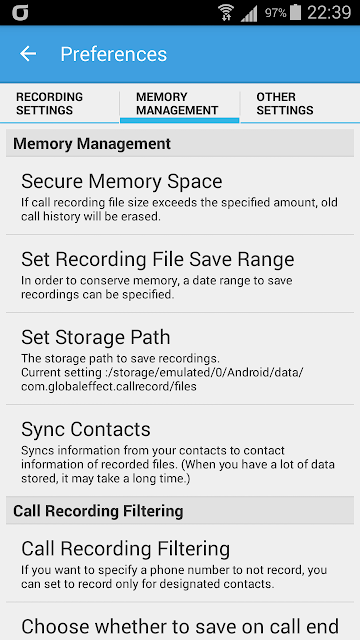The height and width of the screenshot is (640, 360).
Task: Open Set Recording File Save Range
Action: pos(180,274)
